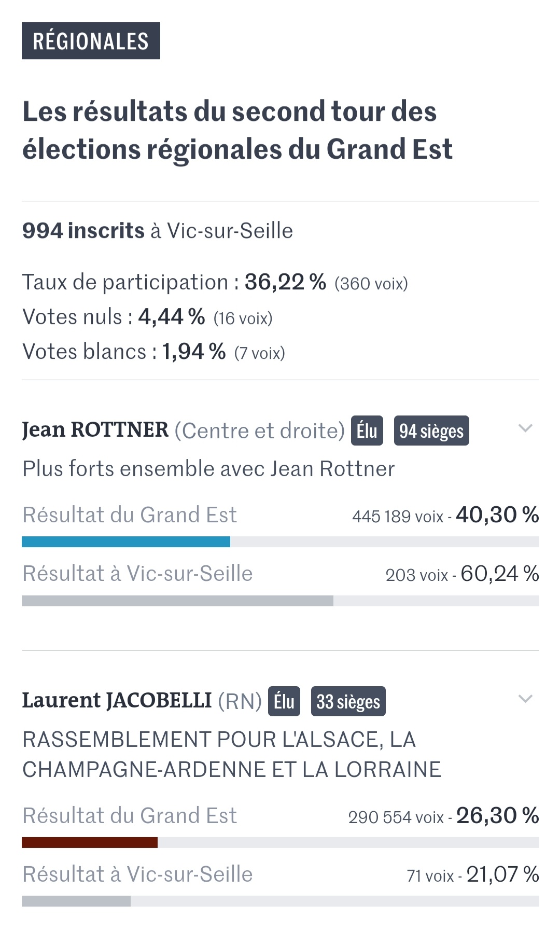Image resolution: width=560 pixels, height=931 pixels.
Task: Click the Votes blancs 1,94 % line
Action: [x=153, y=352]
